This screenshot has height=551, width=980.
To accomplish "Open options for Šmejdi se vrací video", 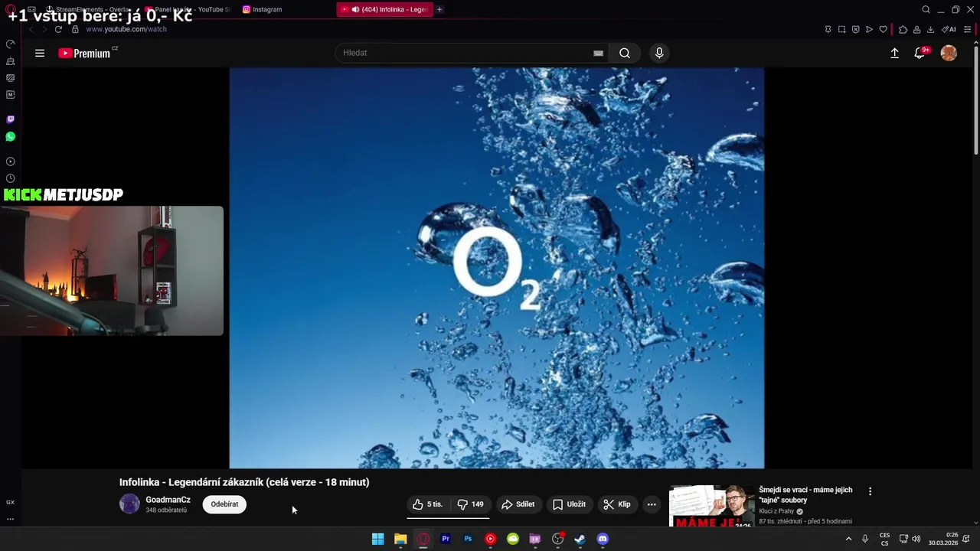I will (870, 491).
